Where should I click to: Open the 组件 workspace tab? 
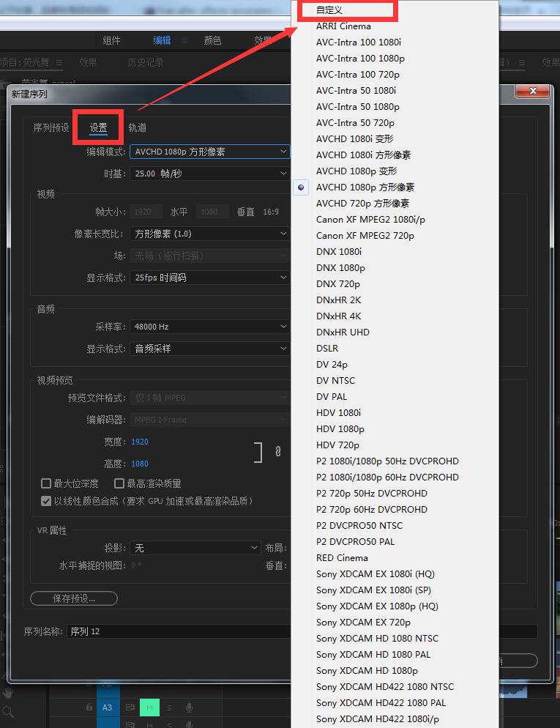coord(111,40)
